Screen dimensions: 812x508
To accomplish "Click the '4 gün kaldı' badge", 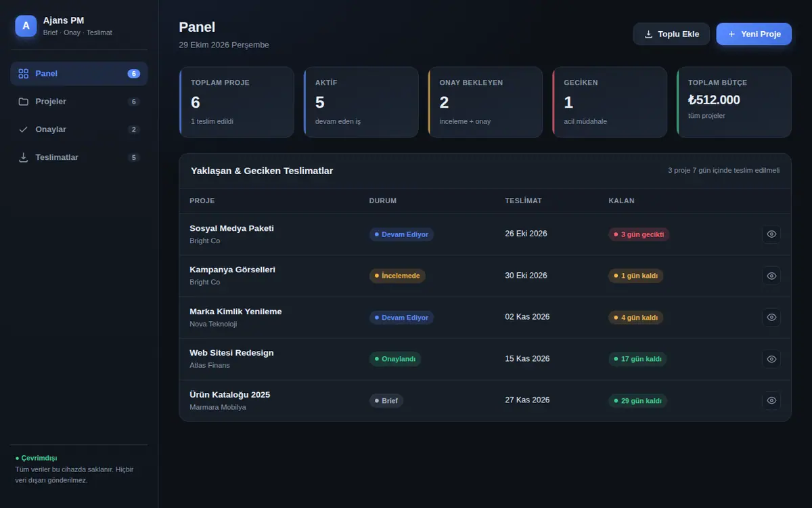I will point(636,318).
